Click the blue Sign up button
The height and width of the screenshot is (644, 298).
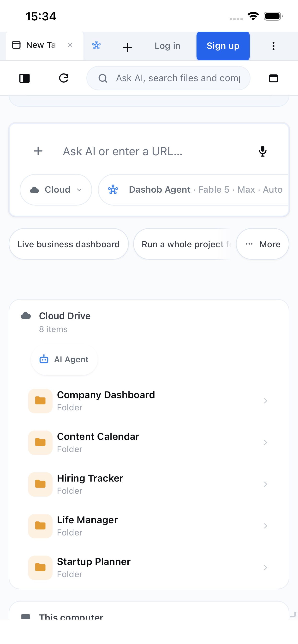223,46
